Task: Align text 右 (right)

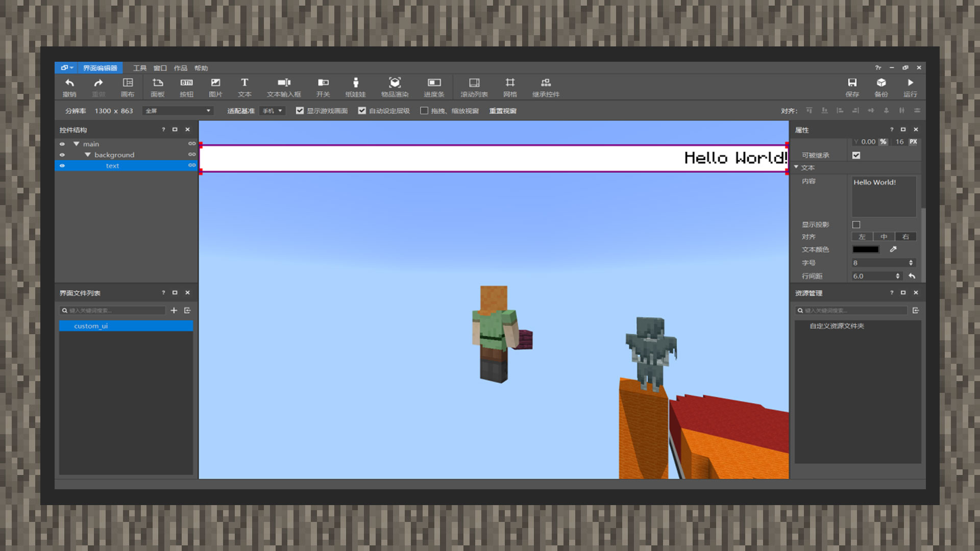Action: click(x=905, y=237)
